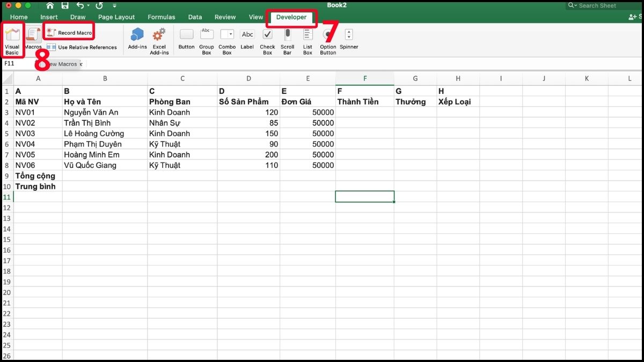
Task: Click the Home icon in title bar
Action: (50, 5)
